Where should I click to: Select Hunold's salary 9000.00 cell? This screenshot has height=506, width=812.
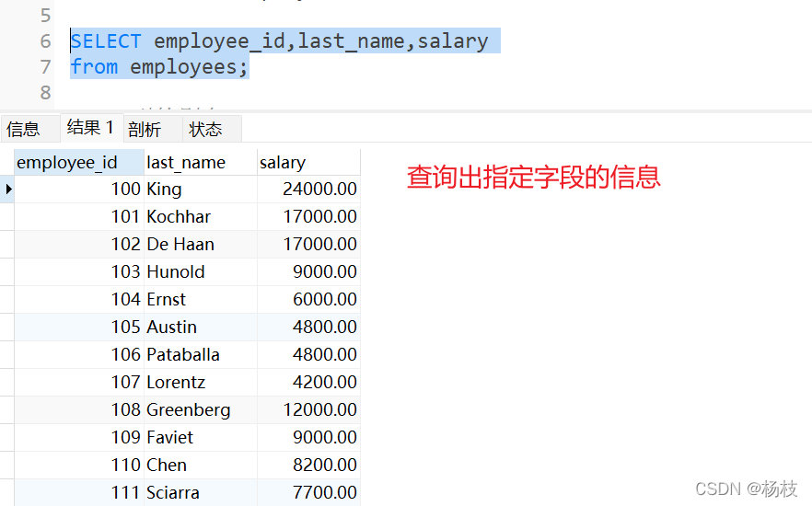click(x=308, y=271)
